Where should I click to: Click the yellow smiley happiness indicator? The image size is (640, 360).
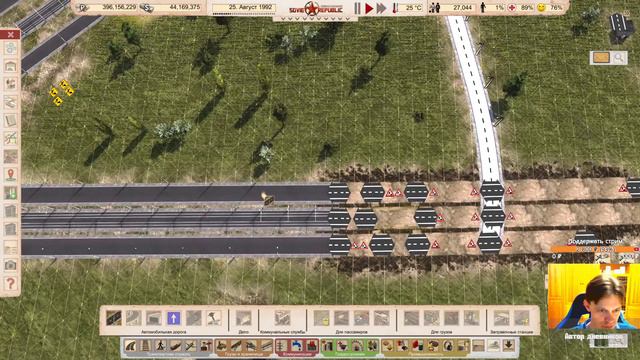pyautogui.click(x=541, y=8)
